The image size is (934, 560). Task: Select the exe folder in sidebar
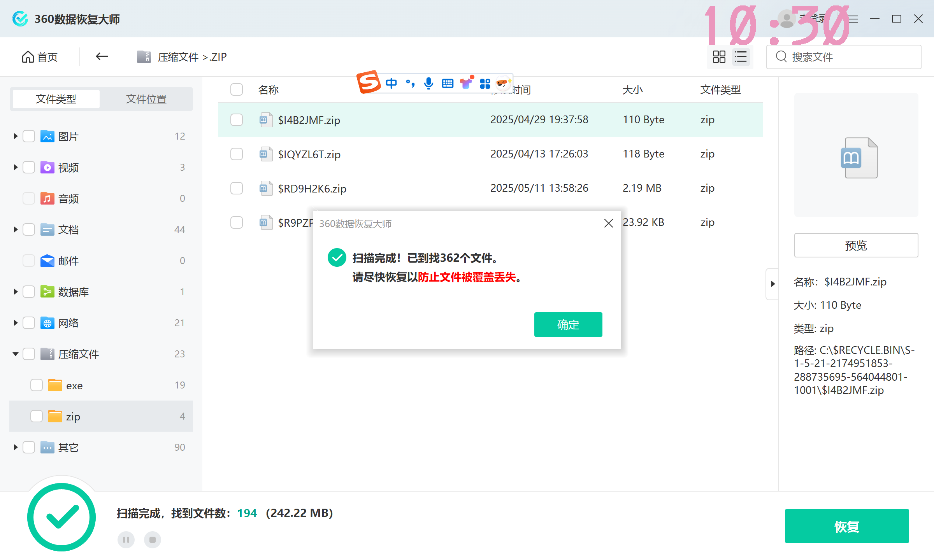pyautogui.click(x=74, y=385)
